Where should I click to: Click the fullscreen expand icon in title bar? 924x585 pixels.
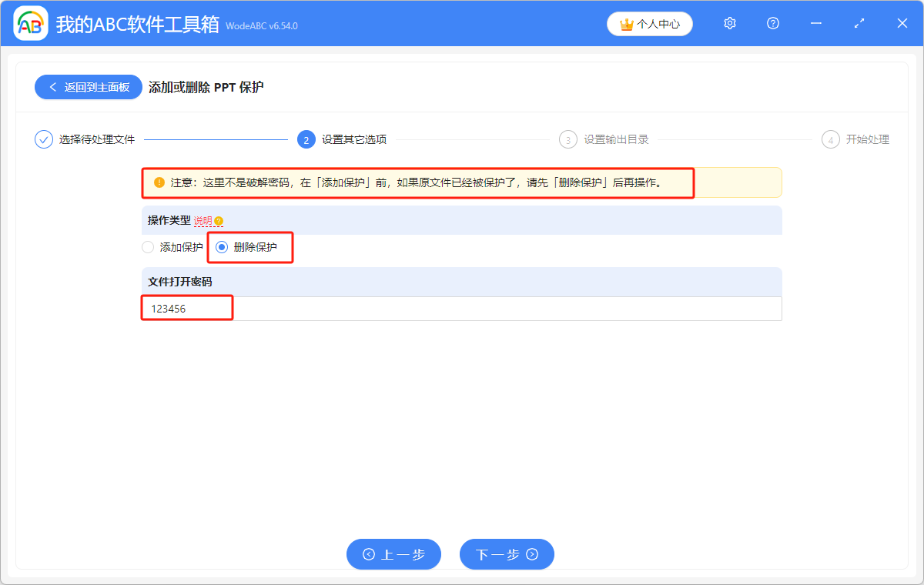coord(859,23)
